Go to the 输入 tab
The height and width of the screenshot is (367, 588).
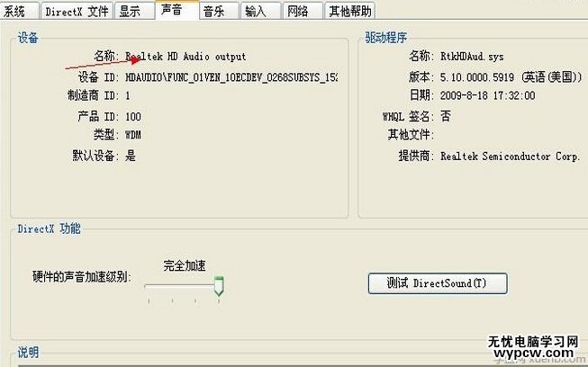pyautogui.click(x=260, y=11)
